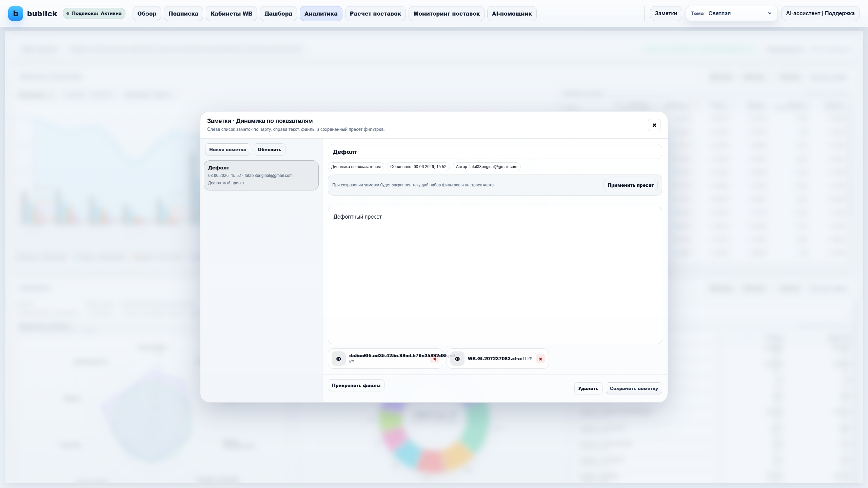Viewport: 868px width, 488px height.
Task: Go to the Мониторинг поставок tab
Action: coord(446,14)
